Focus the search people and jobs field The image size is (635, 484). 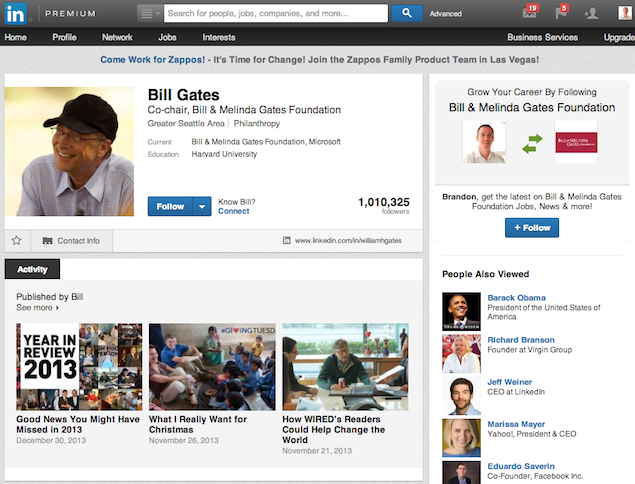(275, 13)
